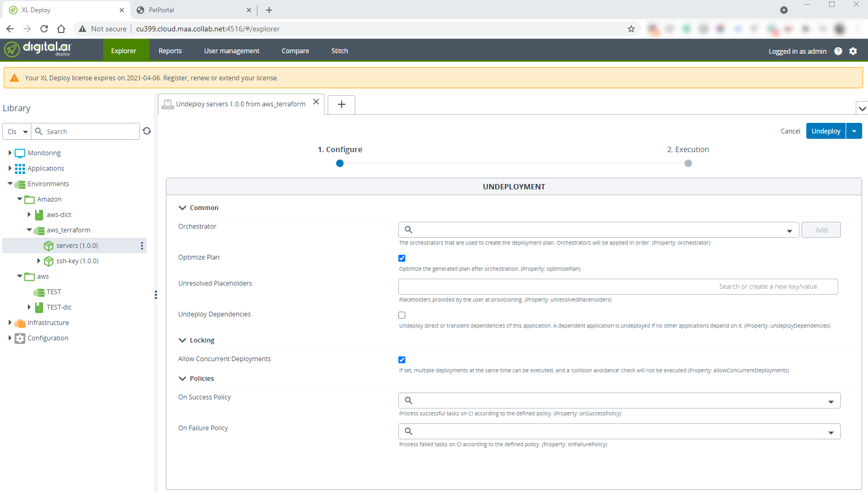Click the Unresolved Placeholders key/value field
Screen dimensions: 868x492
coord(618,287)
